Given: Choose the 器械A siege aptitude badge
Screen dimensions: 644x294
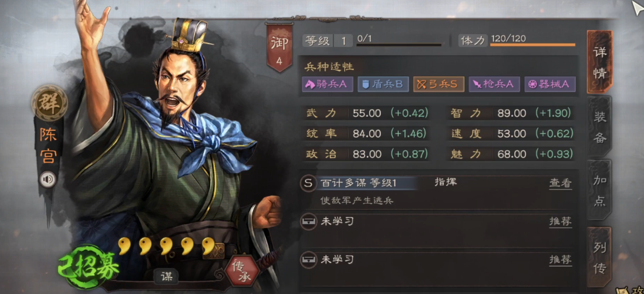Looking at the screenshot, I should click(x=550, y=84).
